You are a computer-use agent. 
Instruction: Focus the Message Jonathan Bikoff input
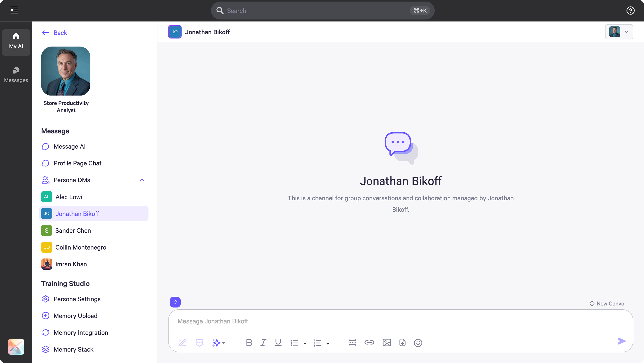tap(400, 321)
